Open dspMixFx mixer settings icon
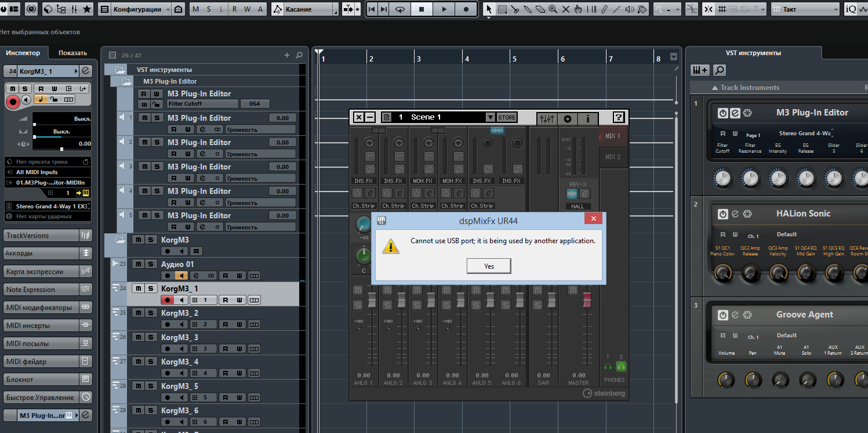Viewport: 868px width, 433px height. [x=546, y=118]
